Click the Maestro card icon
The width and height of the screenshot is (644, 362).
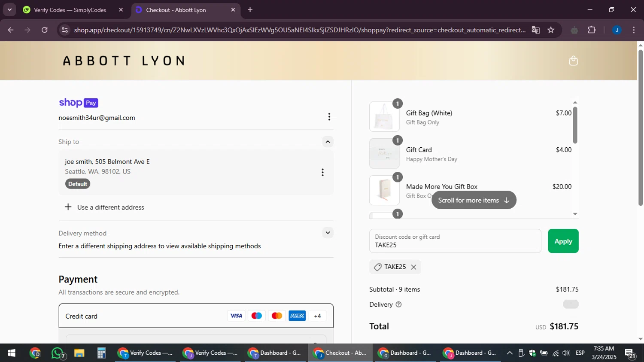coord(256,316)
